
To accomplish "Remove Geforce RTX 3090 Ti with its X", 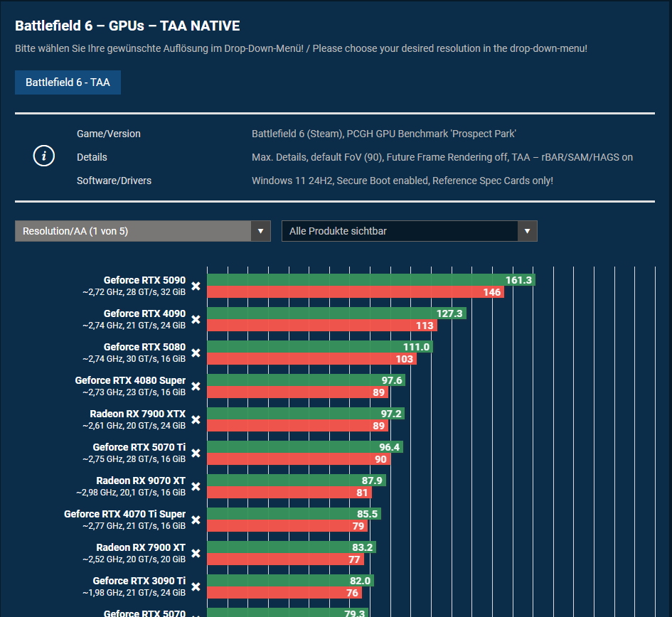I will (x=196, y=587).
